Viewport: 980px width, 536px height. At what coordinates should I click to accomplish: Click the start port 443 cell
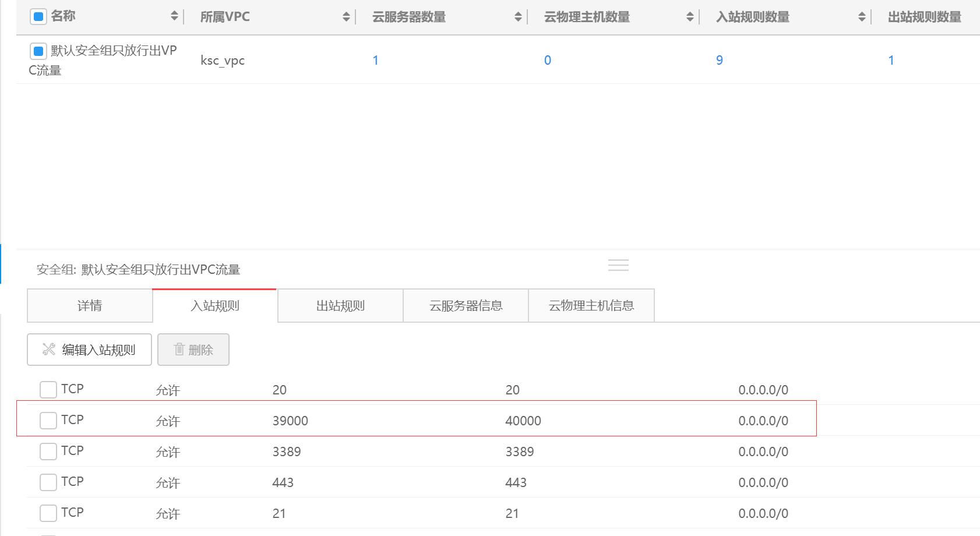pos(283,482)
